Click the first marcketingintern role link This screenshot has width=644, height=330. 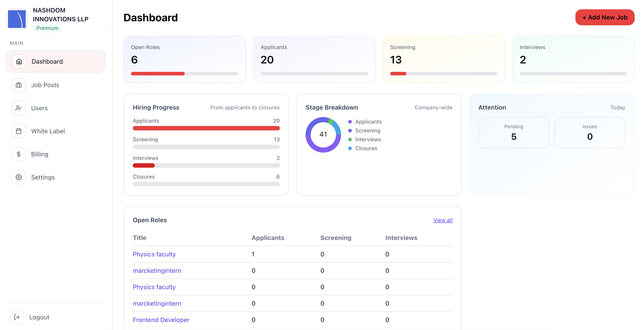coord(157,271)
